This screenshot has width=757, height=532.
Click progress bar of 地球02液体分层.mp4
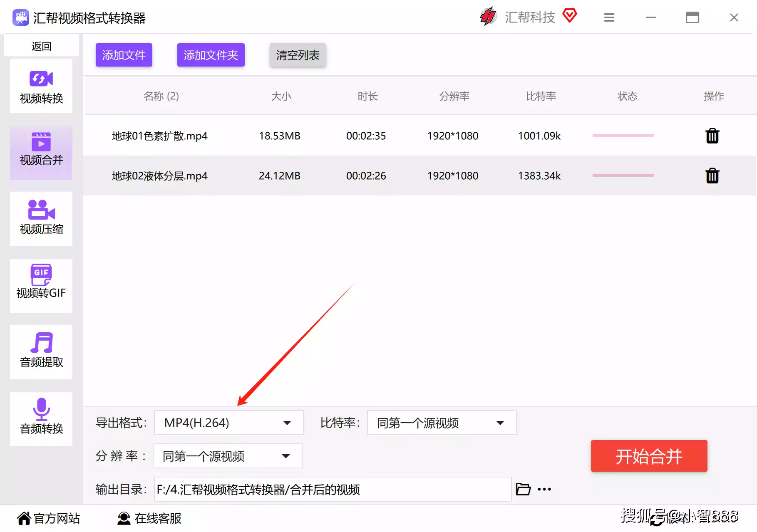pyautogui.click(x=623, y=176)
